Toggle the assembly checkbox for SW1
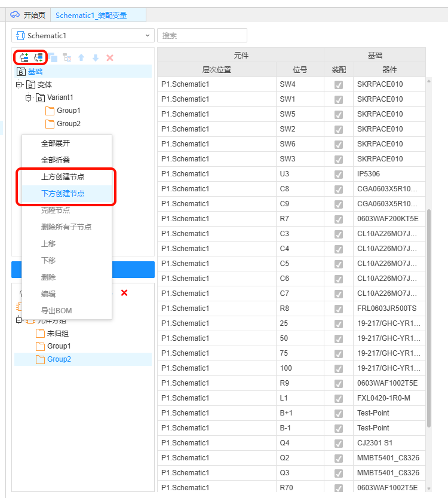Image resolution: width=448 pixels, height=498 pixels. (339, 100)
